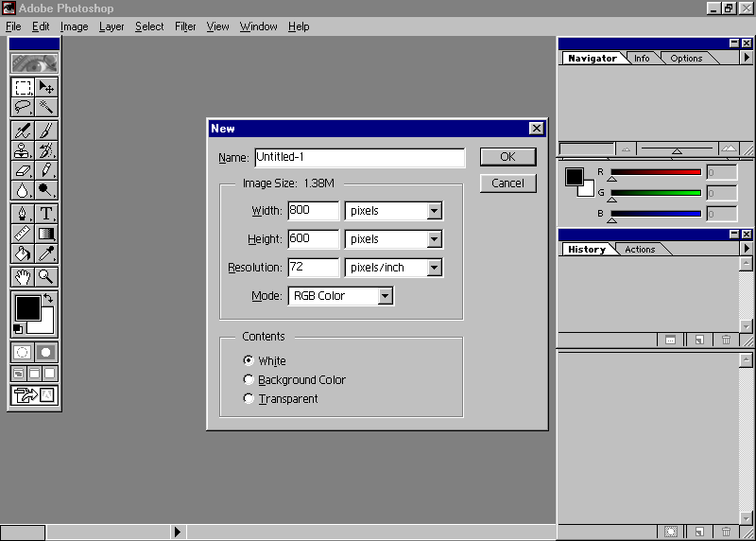This screenshot has width=756, height=541.
Task: Select the Rubber Stamp tool
Action: click(x=23, y=150)
